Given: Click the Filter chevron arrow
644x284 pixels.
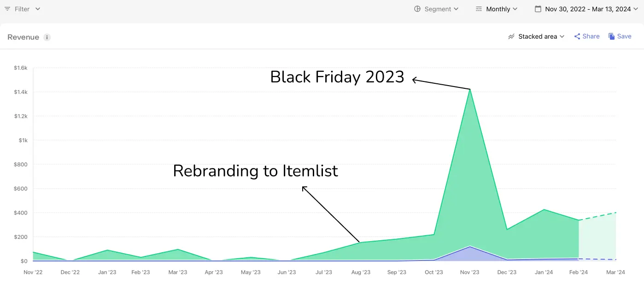Looking at the screenshot, I should (38, 9).
